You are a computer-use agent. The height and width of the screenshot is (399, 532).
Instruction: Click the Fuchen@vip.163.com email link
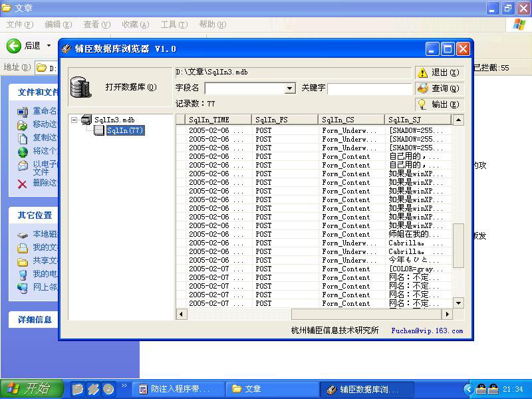coord(427,331)
